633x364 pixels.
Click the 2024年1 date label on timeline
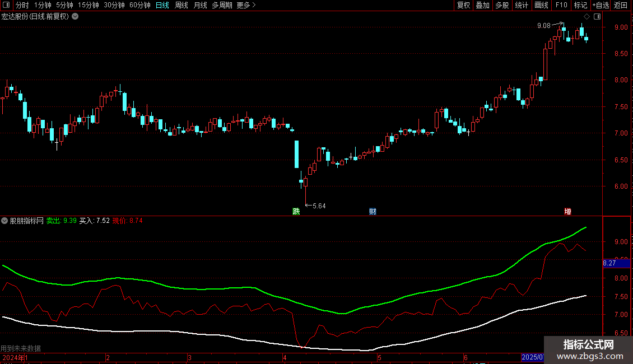coord(15,357)
